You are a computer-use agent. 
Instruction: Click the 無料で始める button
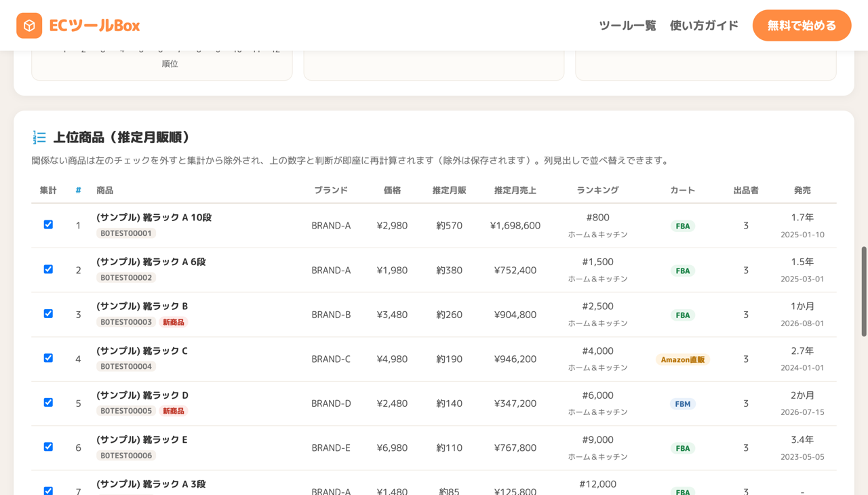tap(802, 26)
